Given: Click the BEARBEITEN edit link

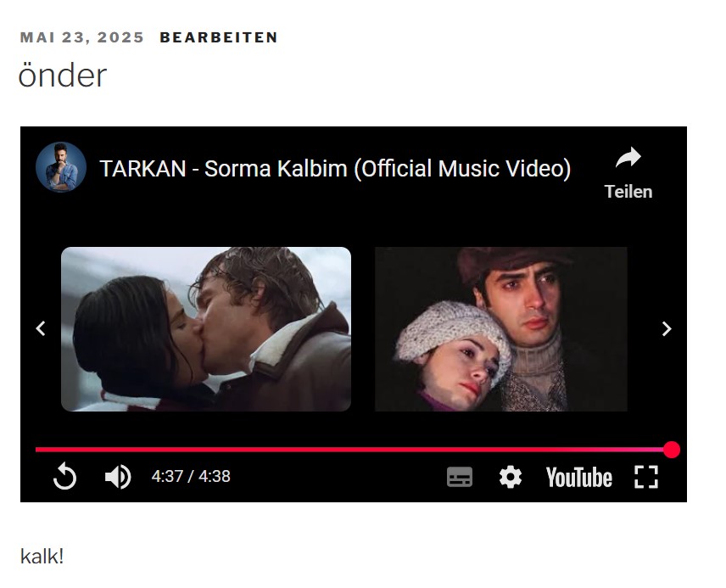Looking at the screenshot, I should click(219, 37).
